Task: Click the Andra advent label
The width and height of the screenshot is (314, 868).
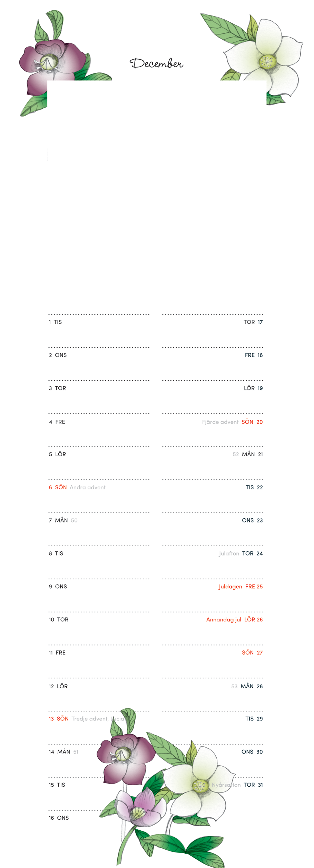Action: pos(88,487)
